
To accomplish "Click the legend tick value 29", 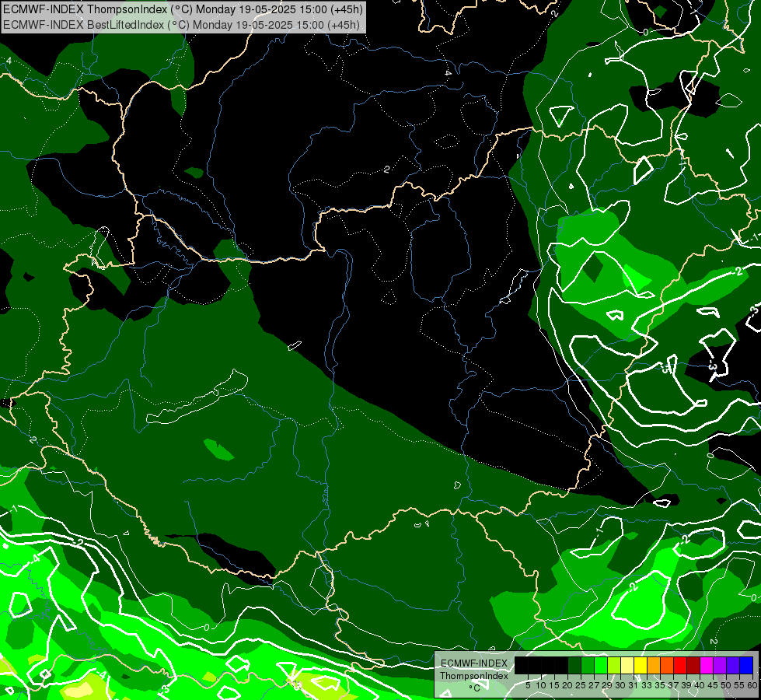I will coord(607,685).
